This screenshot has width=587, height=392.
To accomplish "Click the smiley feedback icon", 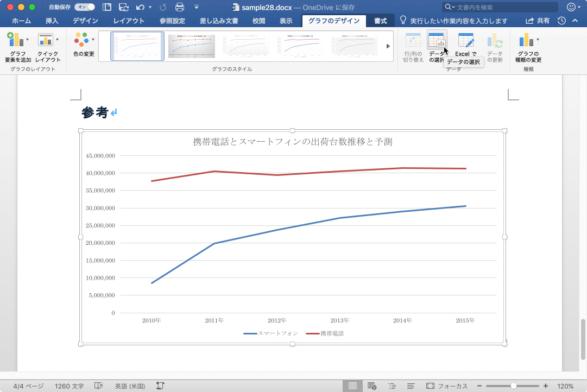I will tap(571, 7).
